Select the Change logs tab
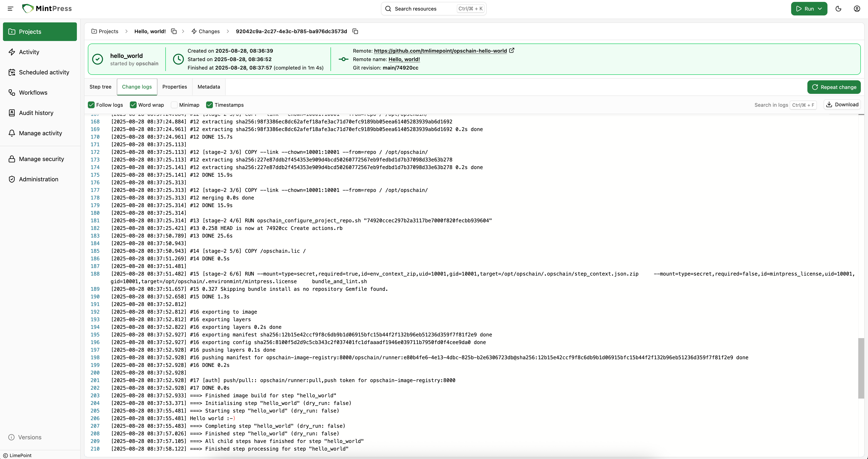 click(x=137, y=87)
